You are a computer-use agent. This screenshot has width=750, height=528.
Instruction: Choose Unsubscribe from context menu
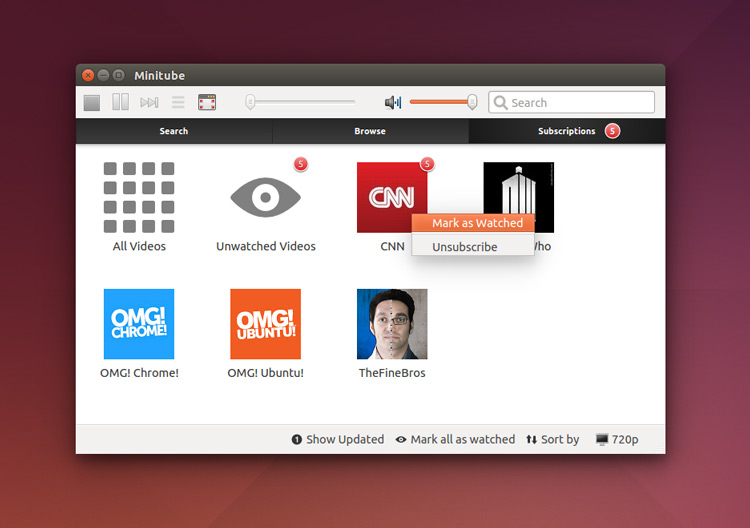[x=473, y=247]
